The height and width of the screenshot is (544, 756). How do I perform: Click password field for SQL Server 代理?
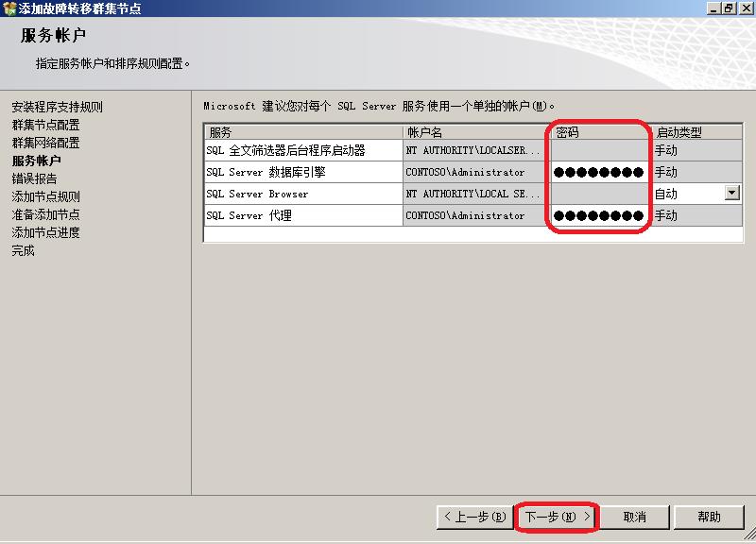click(x=598, y=215)
